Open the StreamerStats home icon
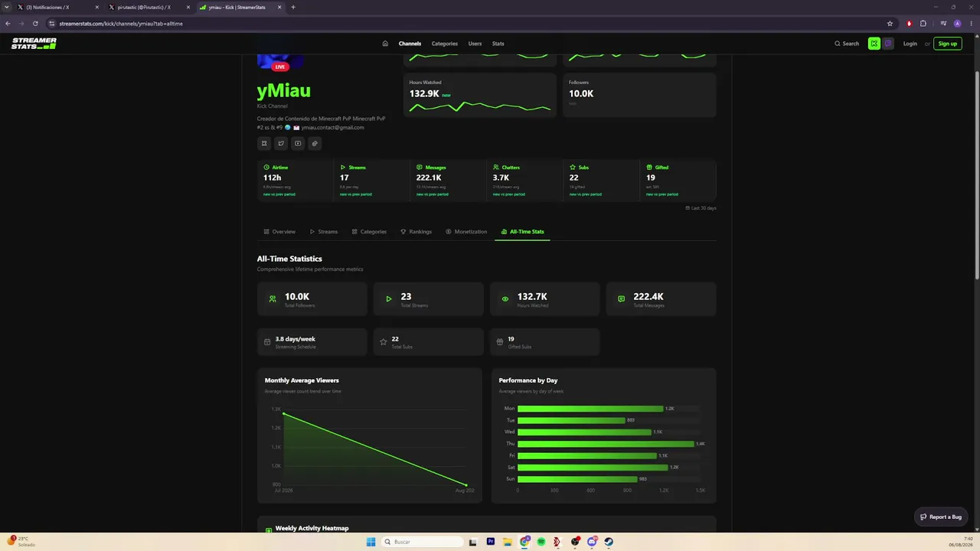The image size is (980, 551). coord(385,44)
